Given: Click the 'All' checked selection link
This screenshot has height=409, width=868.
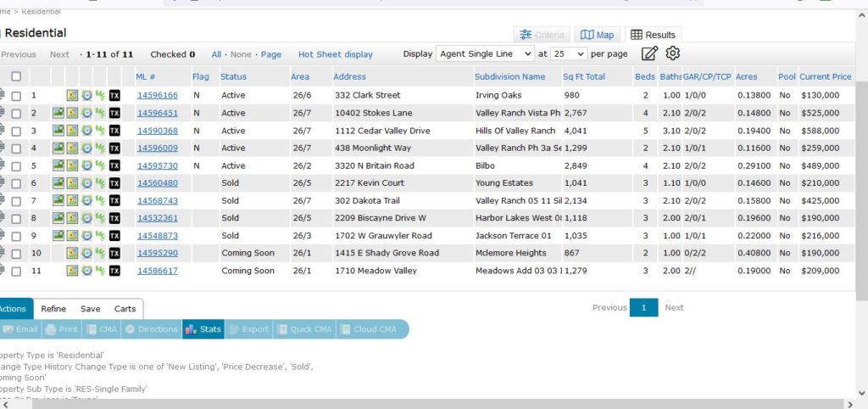Looking at the screenshot, I should 216,54.
